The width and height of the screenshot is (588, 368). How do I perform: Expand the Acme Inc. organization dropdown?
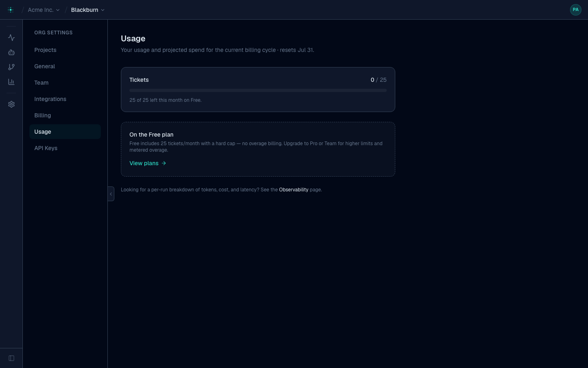point(44,10)
